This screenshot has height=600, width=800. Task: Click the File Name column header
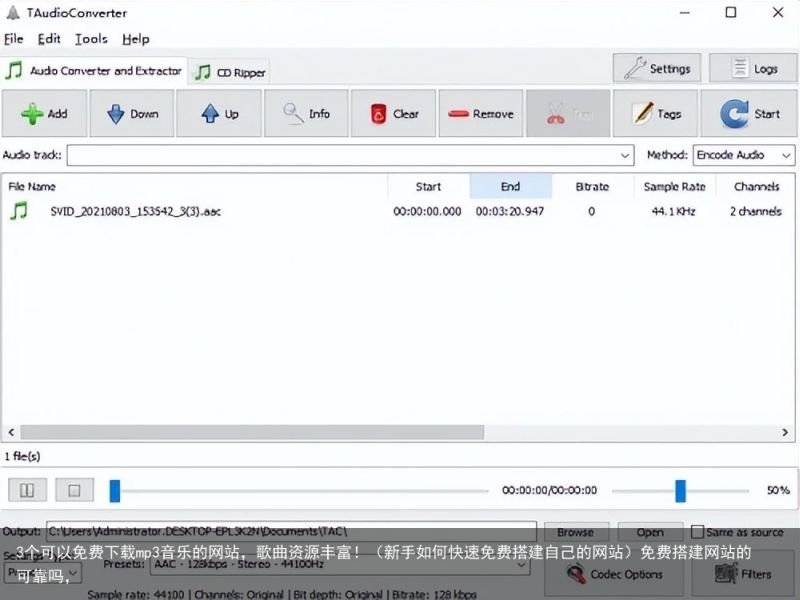[x=195, y=186]
